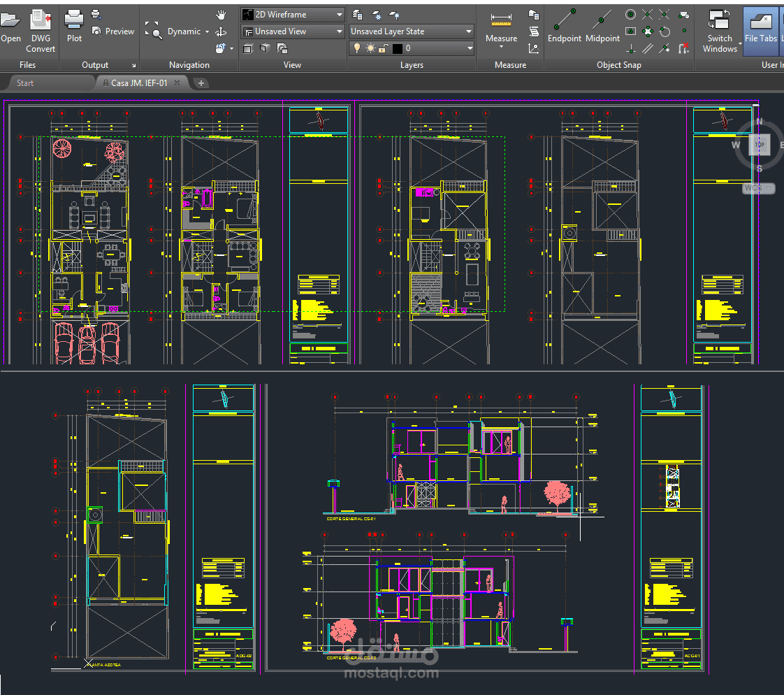
Task: Open the Output panel dialog launcher arrow
Action: (133, 66)
